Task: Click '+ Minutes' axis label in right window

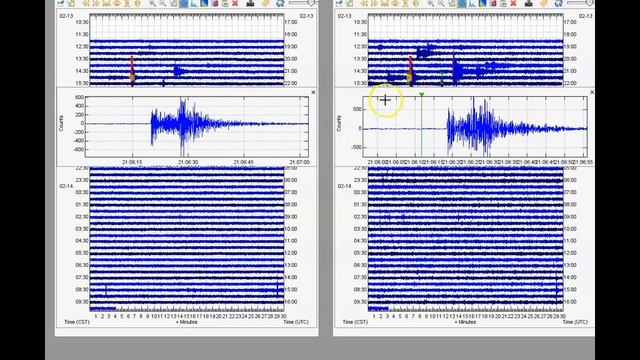Action: tap(465, 322)
